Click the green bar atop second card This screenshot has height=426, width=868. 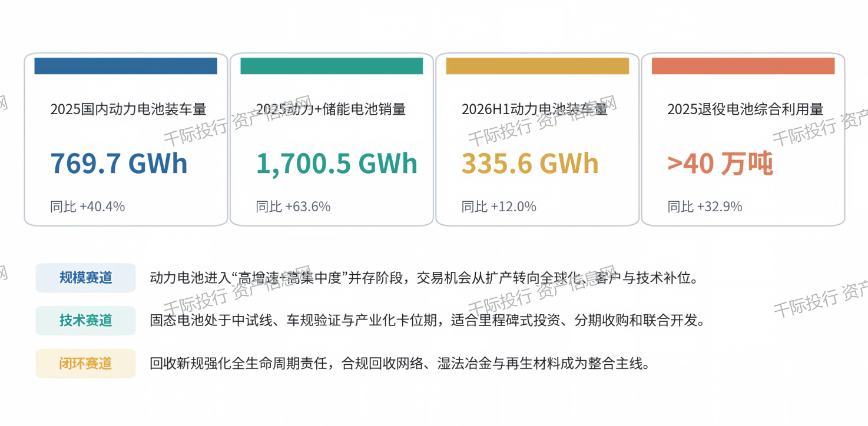coord(332,66)
